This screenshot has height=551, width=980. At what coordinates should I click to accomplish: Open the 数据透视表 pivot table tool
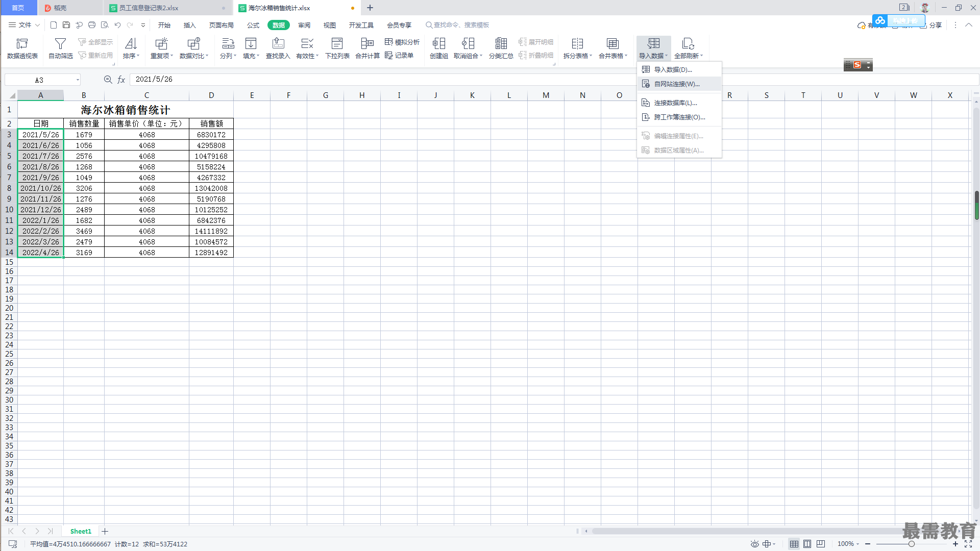coord(22,48)
